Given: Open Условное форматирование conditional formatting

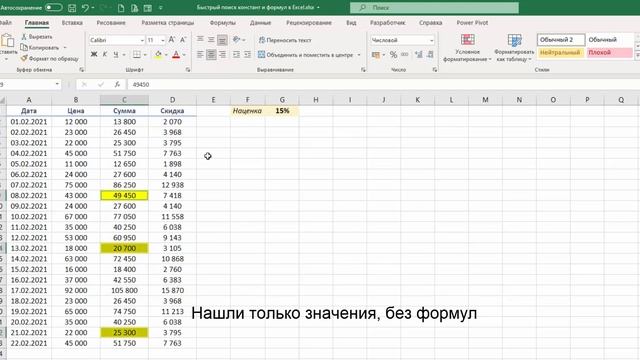Looking at the screenshot, I should 468,48.
